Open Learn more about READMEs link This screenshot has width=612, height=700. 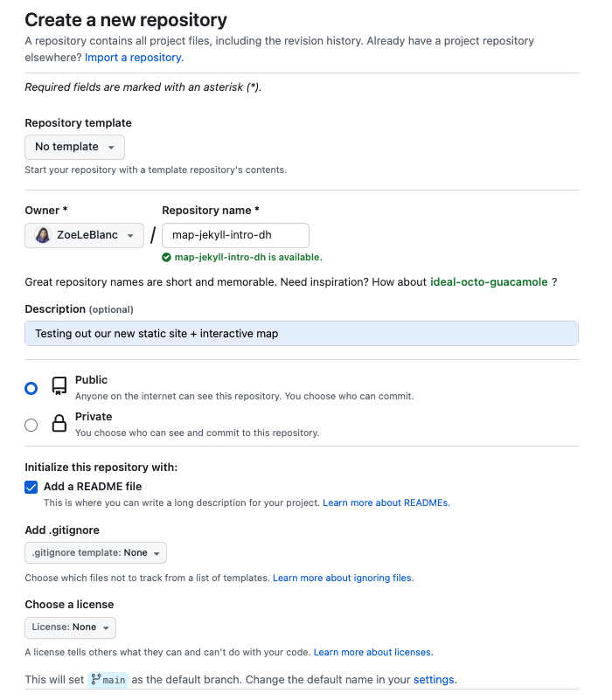pyautogui.click(x=386, y=503)
